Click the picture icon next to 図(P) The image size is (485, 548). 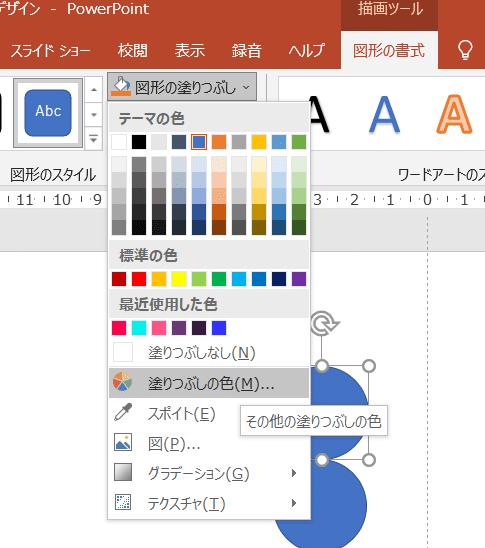(123, 442)
